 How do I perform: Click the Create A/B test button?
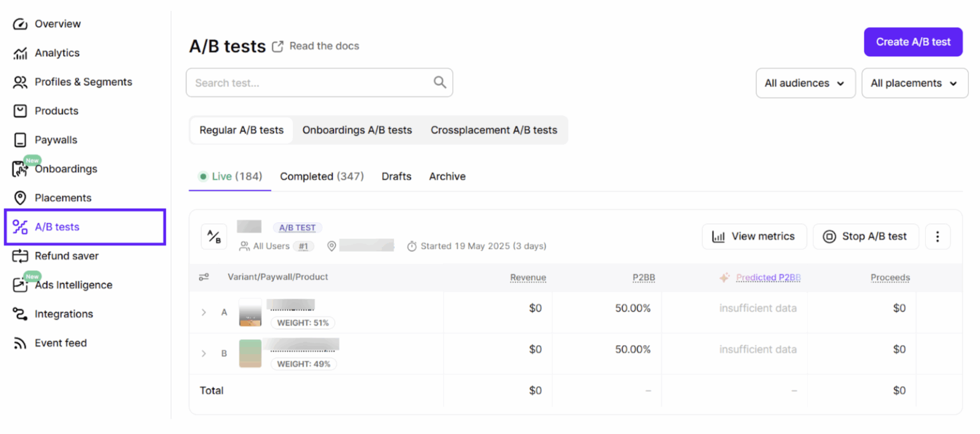point(913,42)
